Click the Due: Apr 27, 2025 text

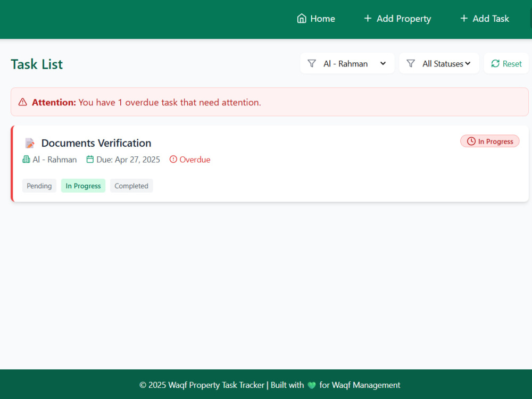pos(128,160)
